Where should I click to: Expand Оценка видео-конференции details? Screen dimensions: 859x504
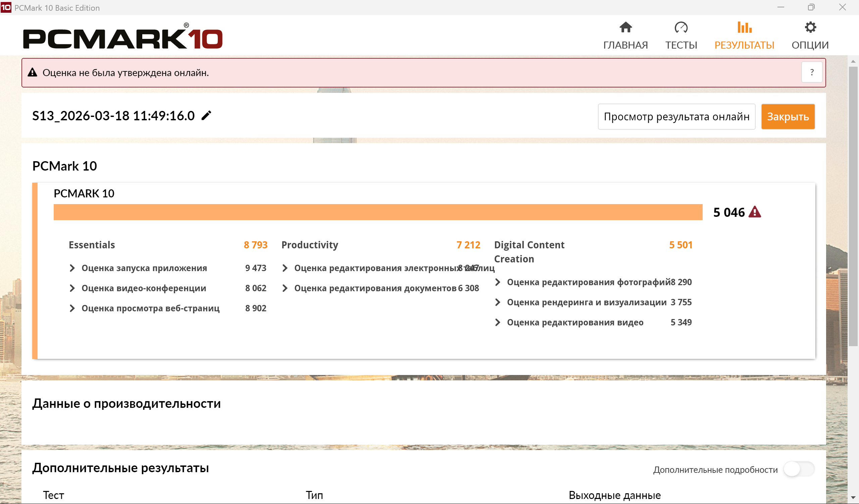point(72,288)
